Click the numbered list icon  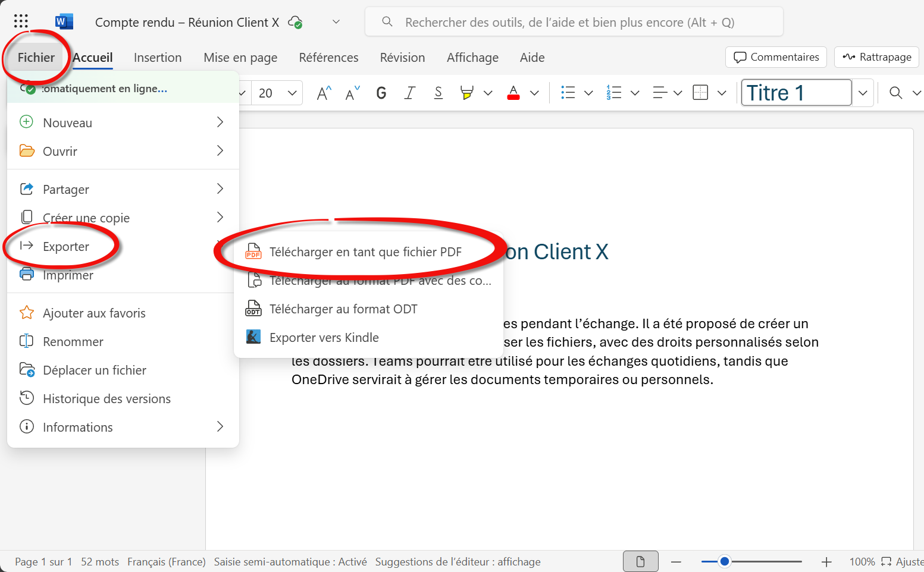point(613,93)
